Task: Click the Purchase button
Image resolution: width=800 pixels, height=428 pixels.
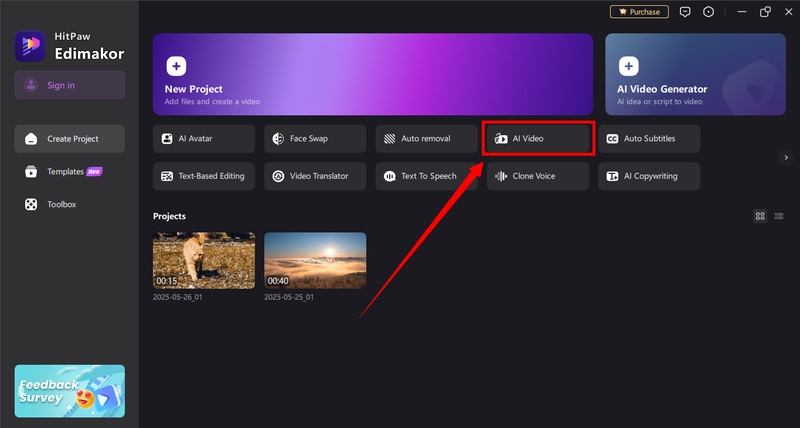Action: click(x=639, y=12)
